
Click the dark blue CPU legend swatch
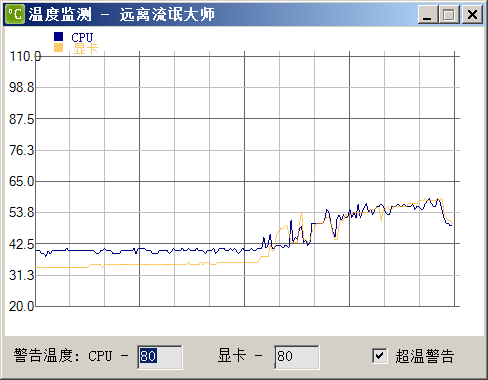coord(58,36)
